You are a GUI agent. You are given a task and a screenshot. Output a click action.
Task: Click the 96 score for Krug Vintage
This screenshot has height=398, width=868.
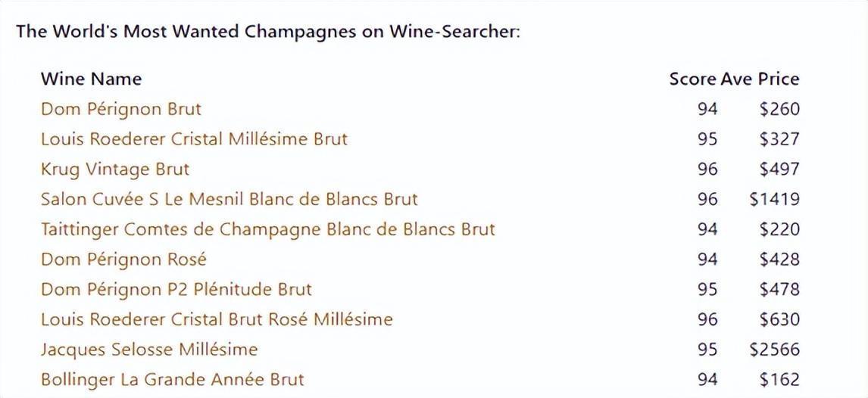(x=707, y=169)
